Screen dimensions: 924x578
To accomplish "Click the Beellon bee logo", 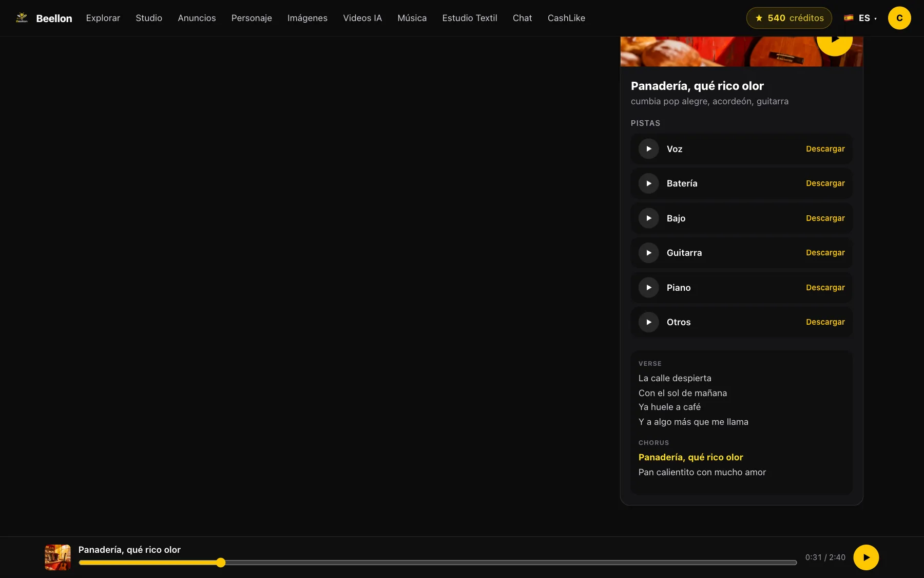I will pyautogui.click(x=22, y=18).
